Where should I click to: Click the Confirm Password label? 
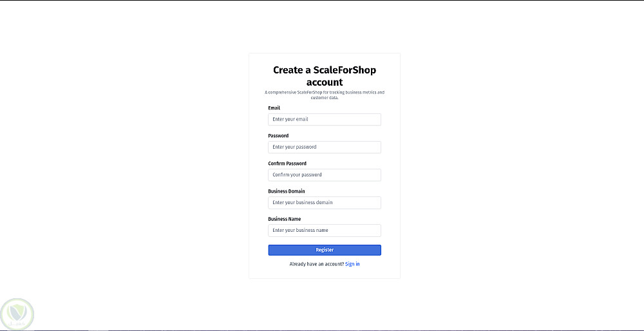coord(287,164)
